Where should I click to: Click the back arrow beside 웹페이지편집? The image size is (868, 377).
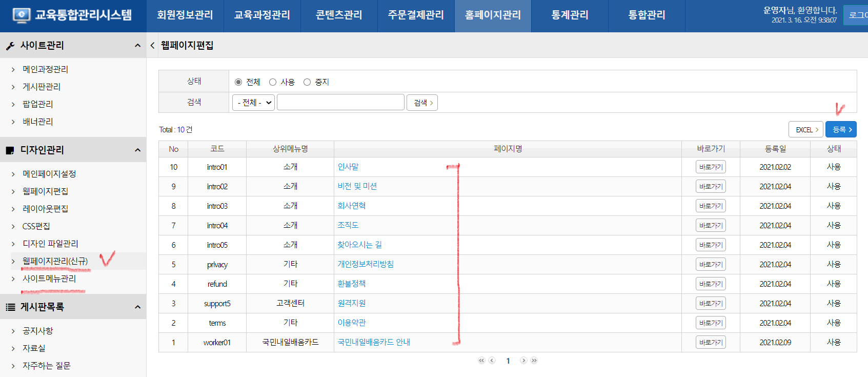(x=152, y=46)
